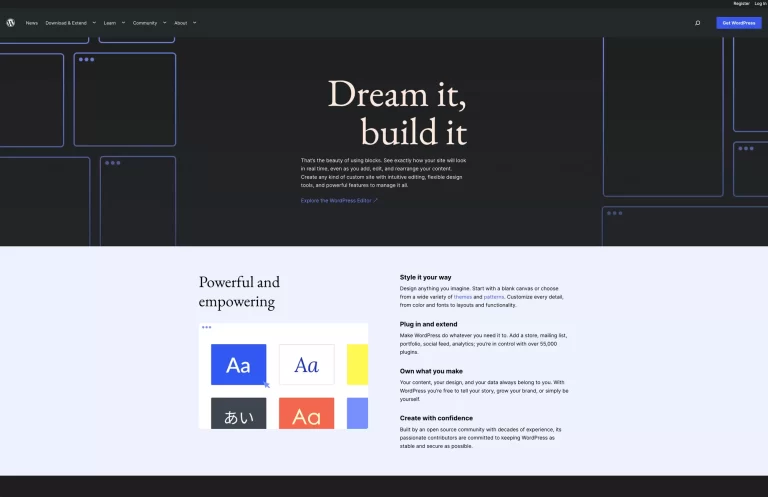Open the search magnifier icon
Screen dimensions: 768x497
tap(697, 23)
